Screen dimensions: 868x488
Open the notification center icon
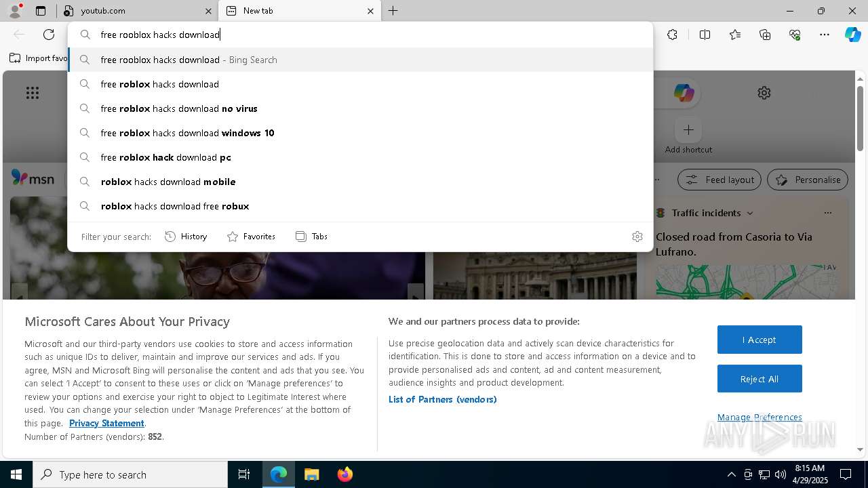(846, 474)
